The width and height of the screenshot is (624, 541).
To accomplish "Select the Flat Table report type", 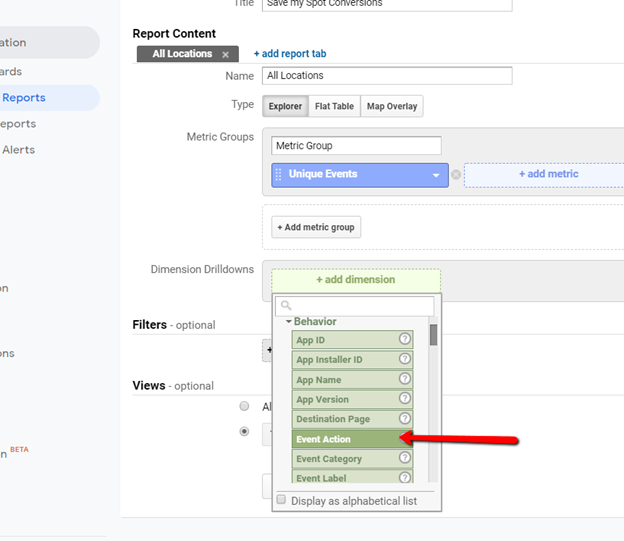I will click(334, 106).
